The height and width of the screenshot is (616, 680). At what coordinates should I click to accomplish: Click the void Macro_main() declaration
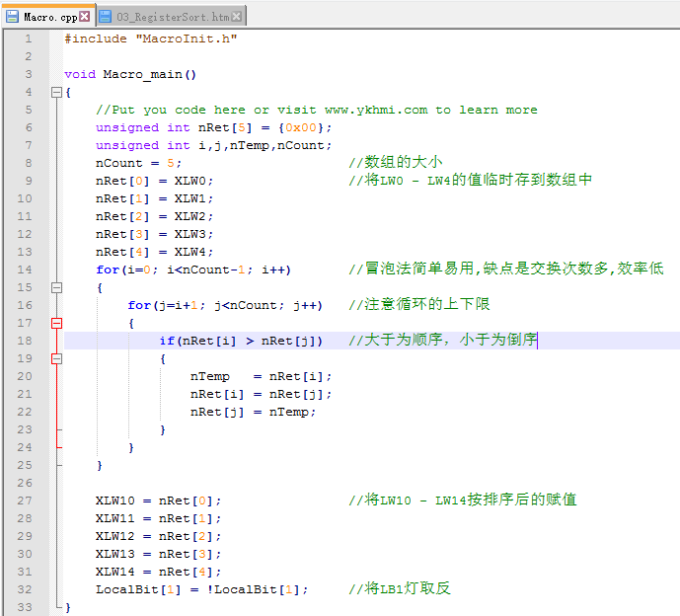point(130,74)
